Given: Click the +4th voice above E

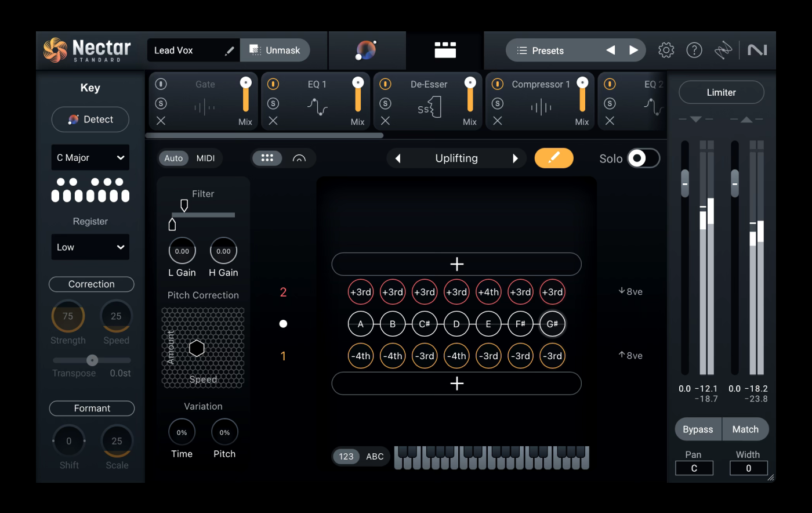Looking at the screenshot, I should coord(488,292).
